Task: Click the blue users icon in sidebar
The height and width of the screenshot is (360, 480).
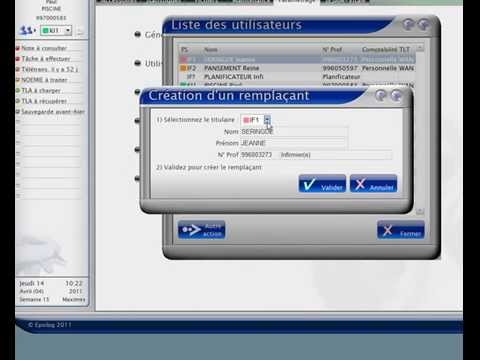Action: (26, 30)
